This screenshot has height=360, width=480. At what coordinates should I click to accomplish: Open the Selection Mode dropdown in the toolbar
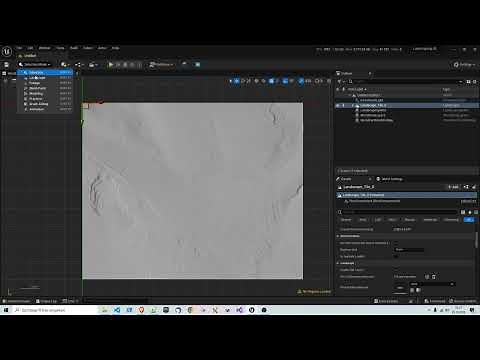coord(35,65)
